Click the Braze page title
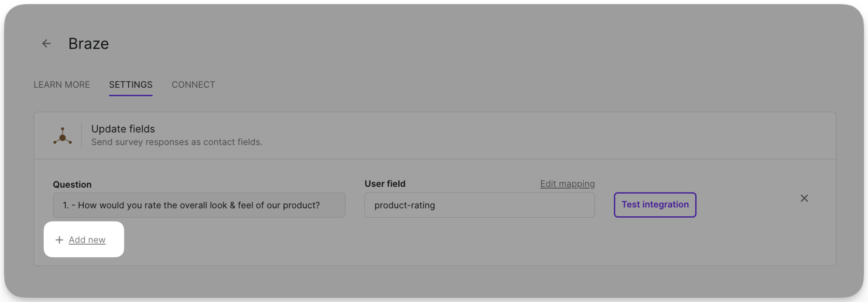This screenshot has height=302, width=868. pos(89,43)
